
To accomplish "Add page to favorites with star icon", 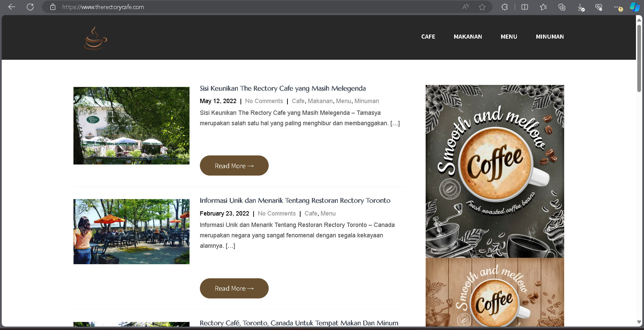I will click(482, 7).
